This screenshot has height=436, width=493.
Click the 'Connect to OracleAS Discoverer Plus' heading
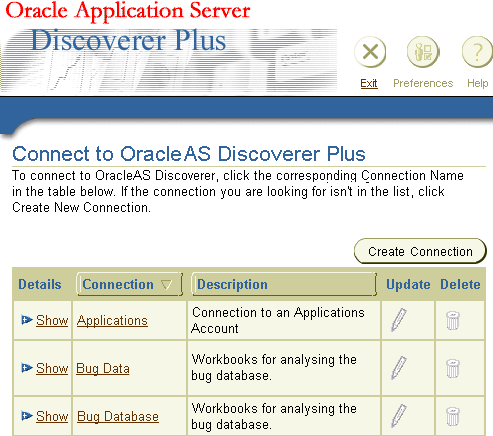click(x=189, y=154)
